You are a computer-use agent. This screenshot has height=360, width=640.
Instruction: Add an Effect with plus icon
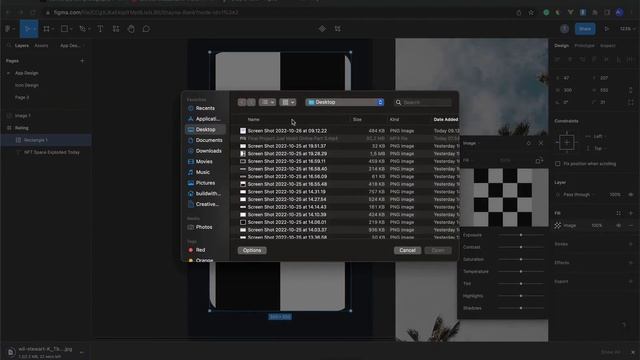pos(631,263)
